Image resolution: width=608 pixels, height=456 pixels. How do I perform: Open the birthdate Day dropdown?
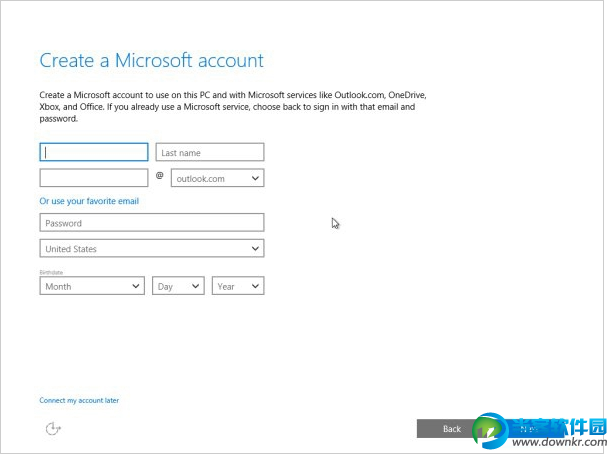pos(178,286)
